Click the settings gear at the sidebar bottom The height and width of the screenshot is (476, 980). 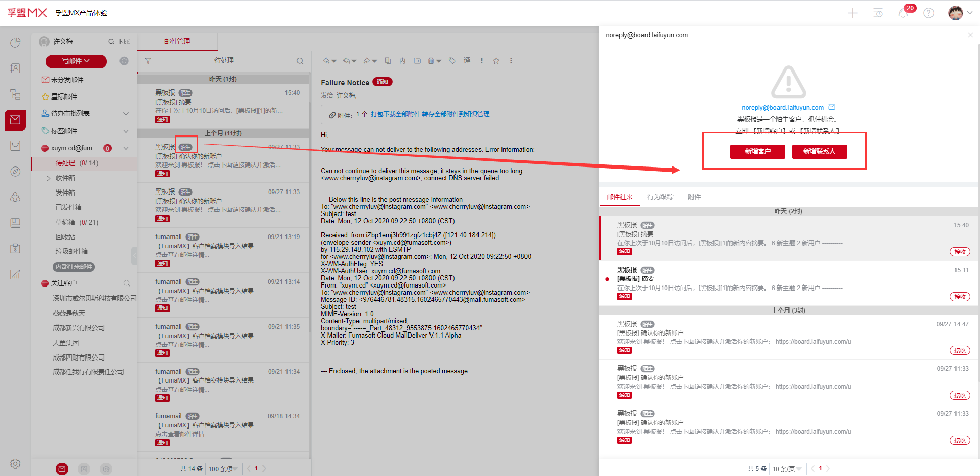pos(15,463)
